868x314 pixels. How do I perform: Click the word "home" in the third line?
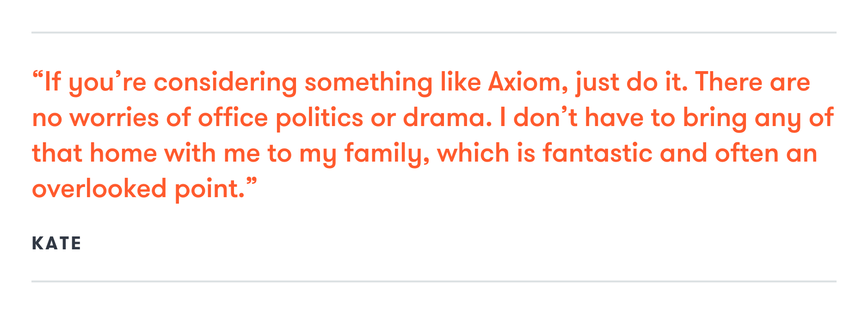[x=123, y=153]
